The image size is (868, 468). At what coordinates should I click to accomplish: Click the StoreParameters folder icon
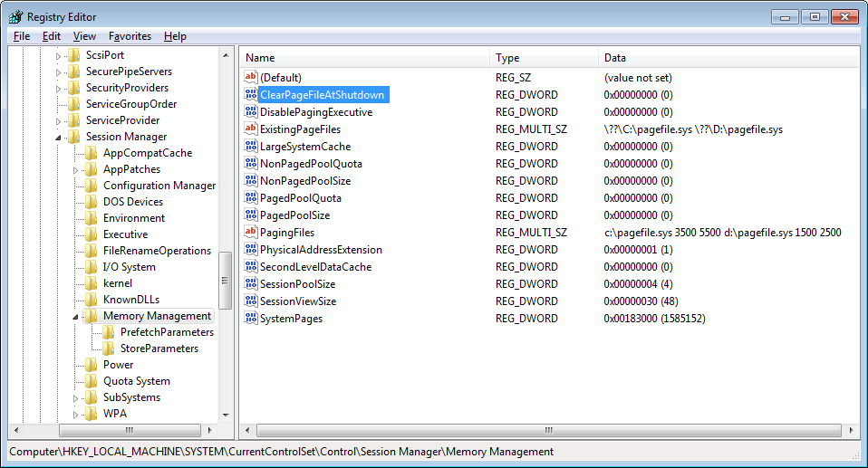pyautogui.click(x=109, y=349)
